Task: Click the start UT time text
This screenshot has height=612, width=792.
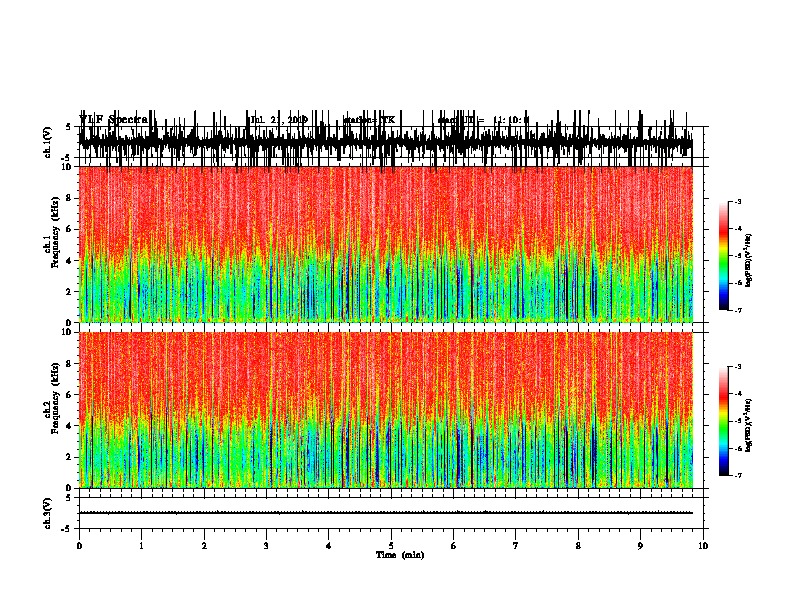Action: pos(483,120)
